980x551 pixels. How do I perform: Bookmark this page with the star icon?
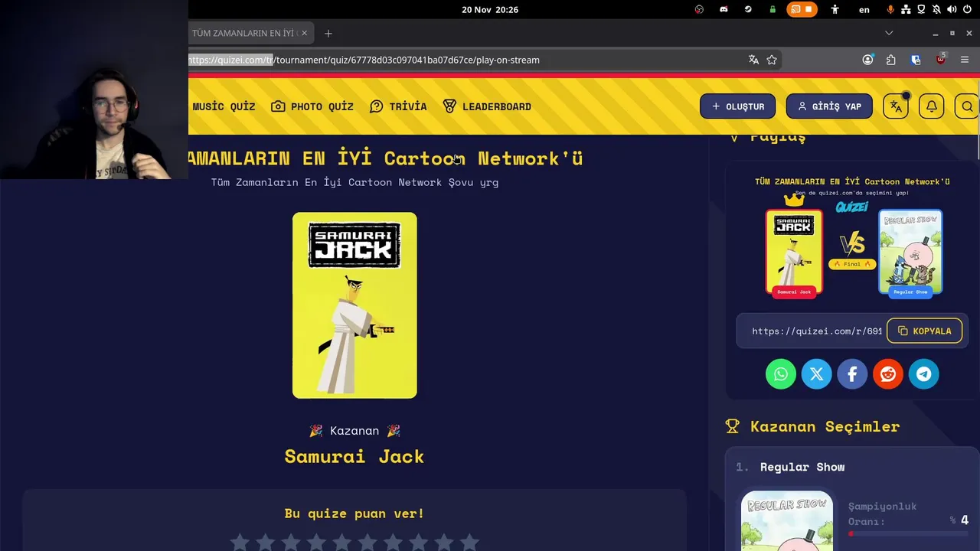point(772,60)
